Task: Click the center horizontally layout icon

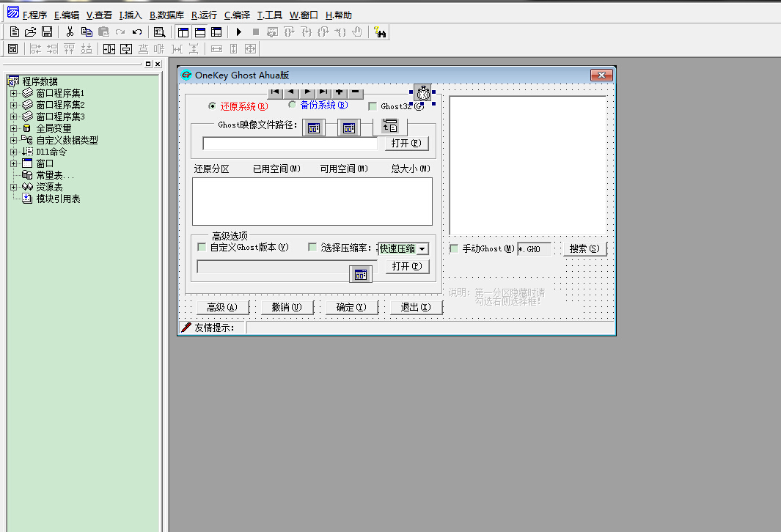Action: (109, 49)
